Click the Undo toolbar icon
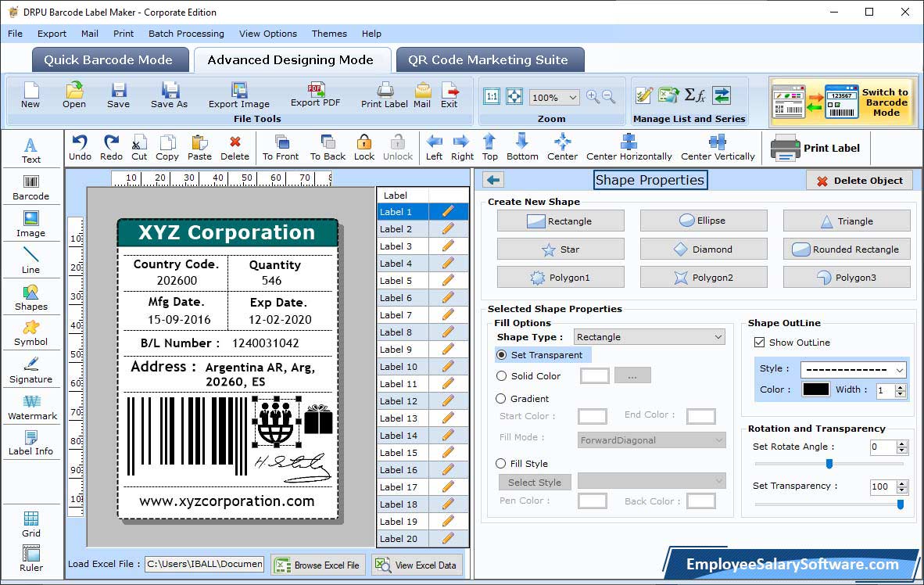 80,148
